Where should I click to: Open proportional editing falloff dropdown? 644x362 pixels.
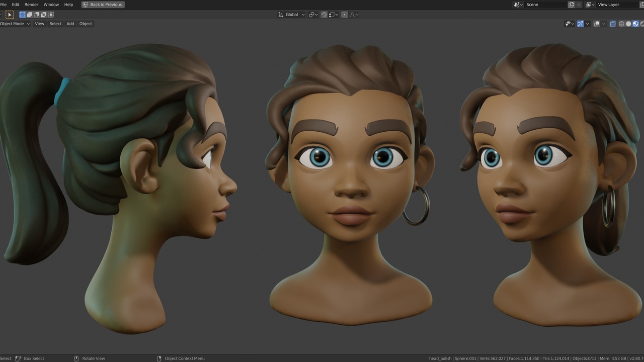pos(354,15)
